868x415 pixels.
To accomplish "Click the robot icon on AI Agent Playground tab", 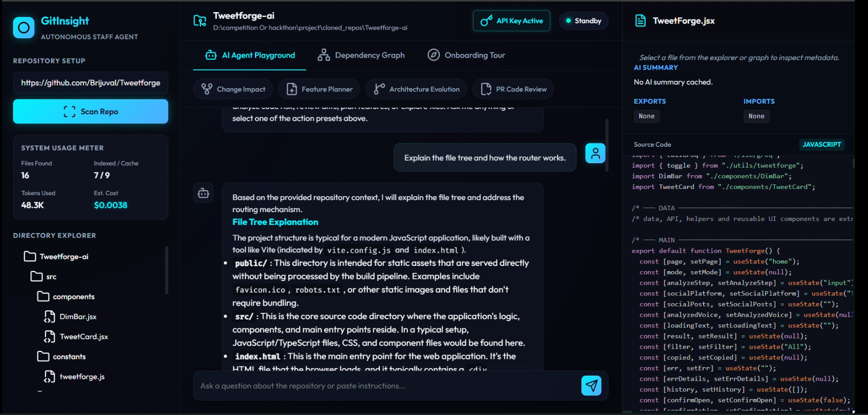I will (x=211, y=55).
